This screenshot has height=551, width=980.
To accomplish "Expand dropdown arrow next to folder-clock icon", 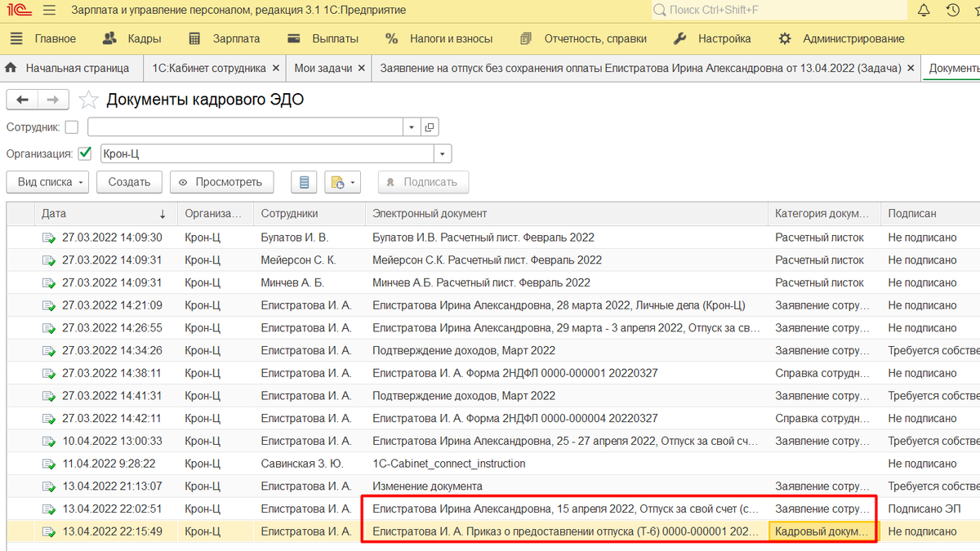I will point(354,182).
